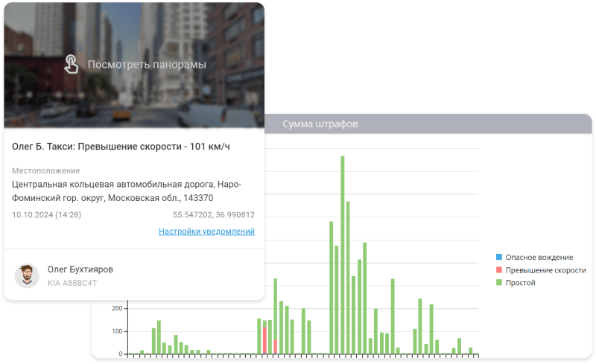Open driver name Олег Бухтияров
Screen dimensions: 596x364
click(80, 269)
